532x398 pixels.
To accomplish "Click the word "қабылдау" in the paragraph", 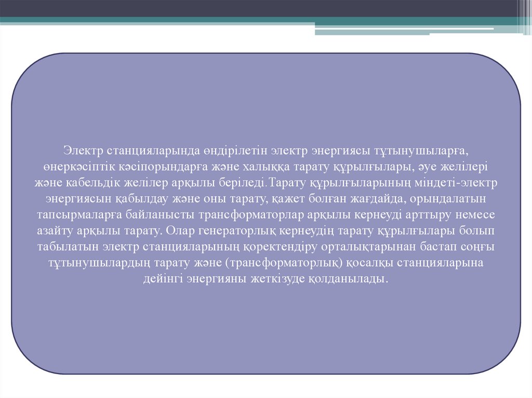I will pyautogui.click(x=142, y=199).
